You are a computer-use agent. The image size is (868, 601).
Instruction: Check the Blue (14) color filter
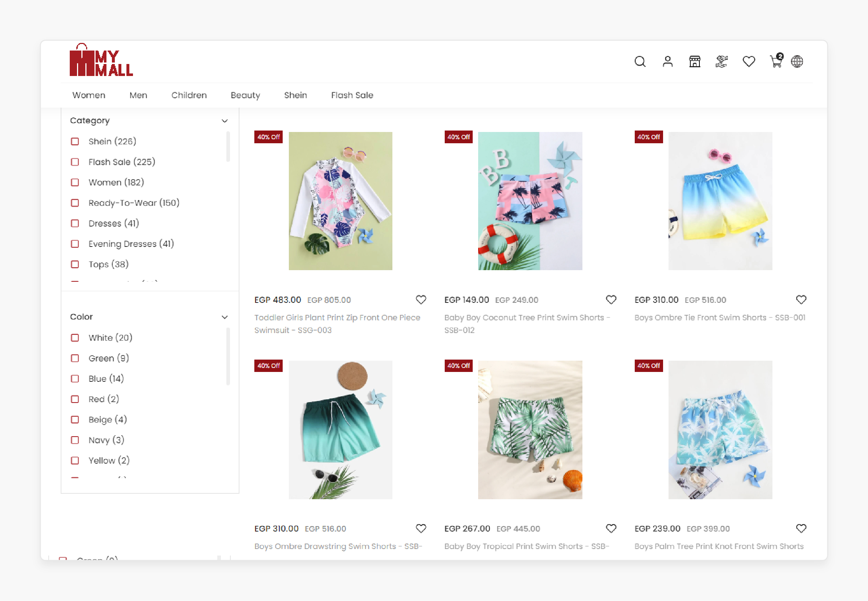coord(75,379)
